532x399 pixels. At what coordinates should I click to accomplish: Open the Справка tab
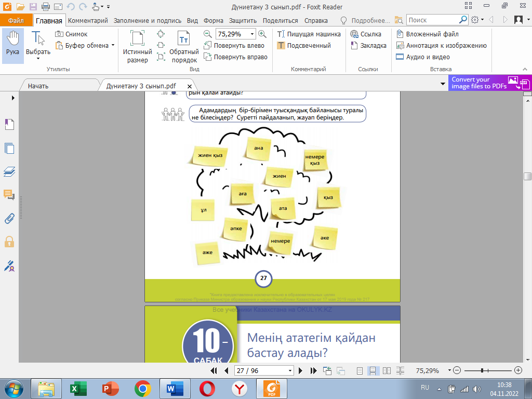316,20
